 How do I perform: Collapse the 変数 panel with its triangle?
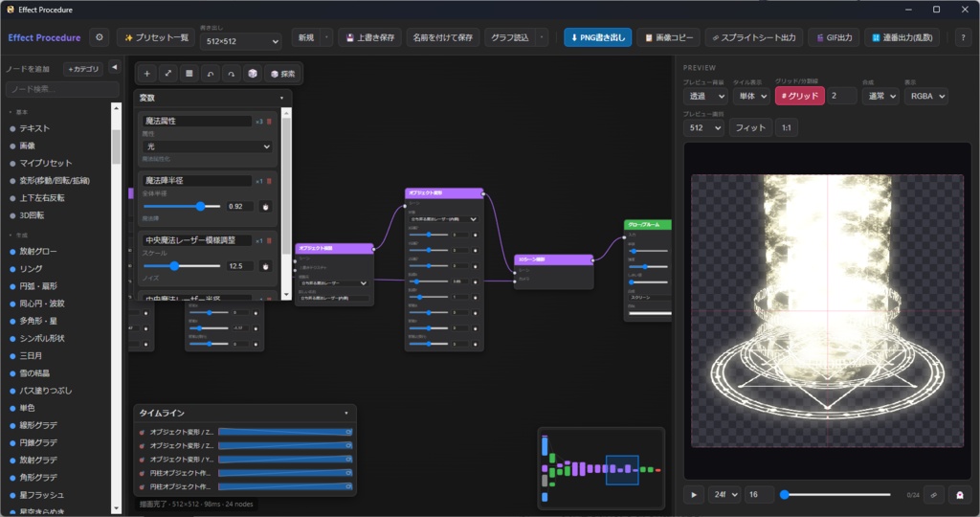pos(282,99)
